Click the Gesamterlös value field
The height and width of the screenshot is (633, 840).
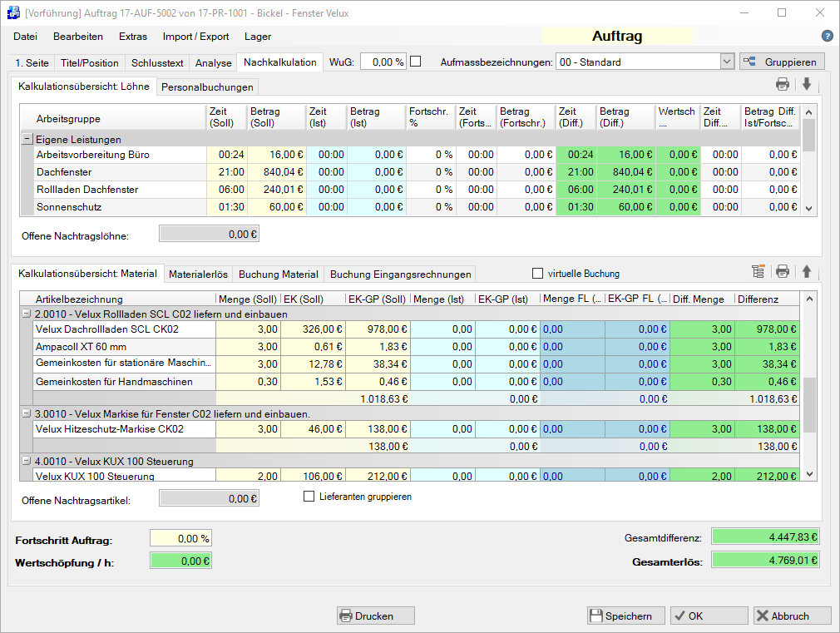coord(765,560)
